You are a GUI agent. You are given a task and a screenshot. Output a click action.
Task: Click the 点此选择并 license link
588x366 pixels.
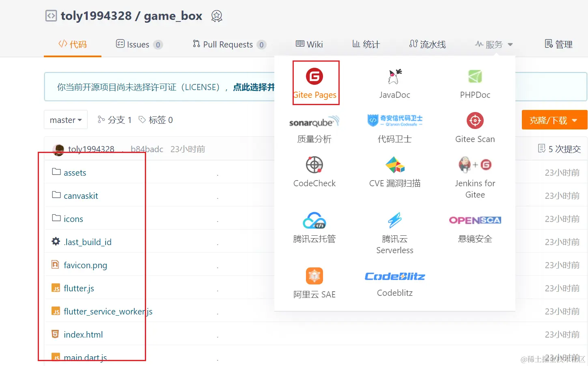pos(254,87)
